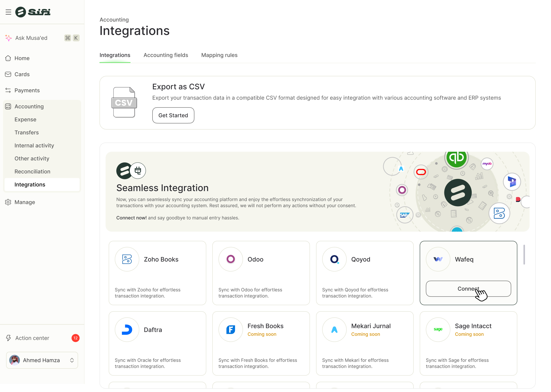Click the Fresh Books logo icon
This screenshot has width=551, height=392.
[231, 330]
